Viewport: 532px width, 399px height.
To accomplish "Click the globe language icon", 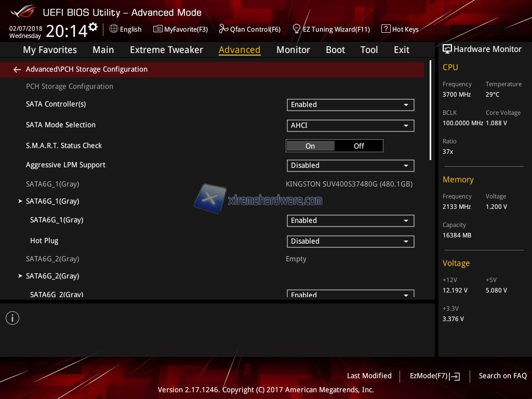I will click(x=114, y=29).
